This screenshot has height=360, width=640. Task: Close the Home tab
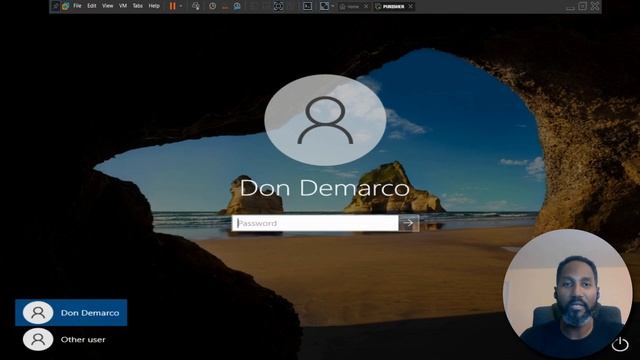[366, 7]
